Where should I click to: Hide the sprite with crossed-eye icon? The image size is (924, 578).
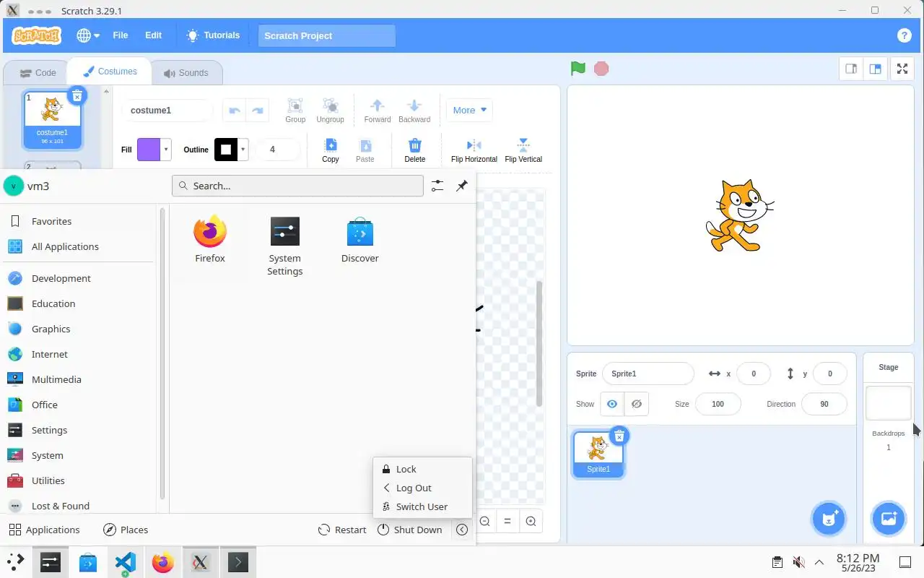(636, 404)
